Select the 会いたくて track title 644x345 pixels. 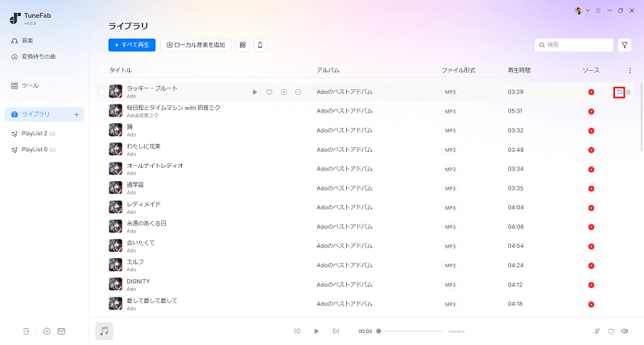click(140, 242)
